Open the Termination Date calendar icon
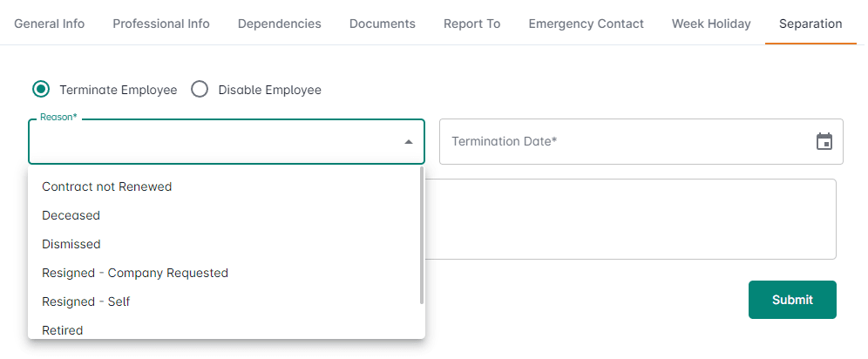The image size is (868, 359). 824,141
